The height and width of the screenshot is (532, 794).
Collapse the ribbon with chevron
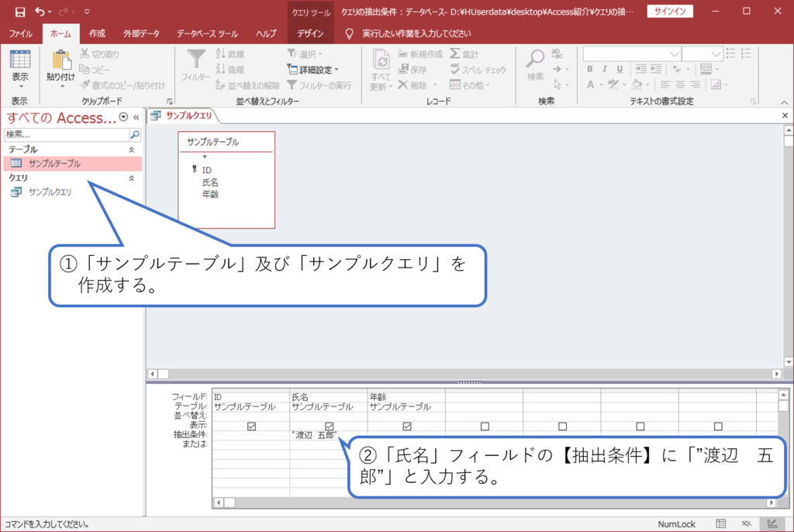point(784,102)
